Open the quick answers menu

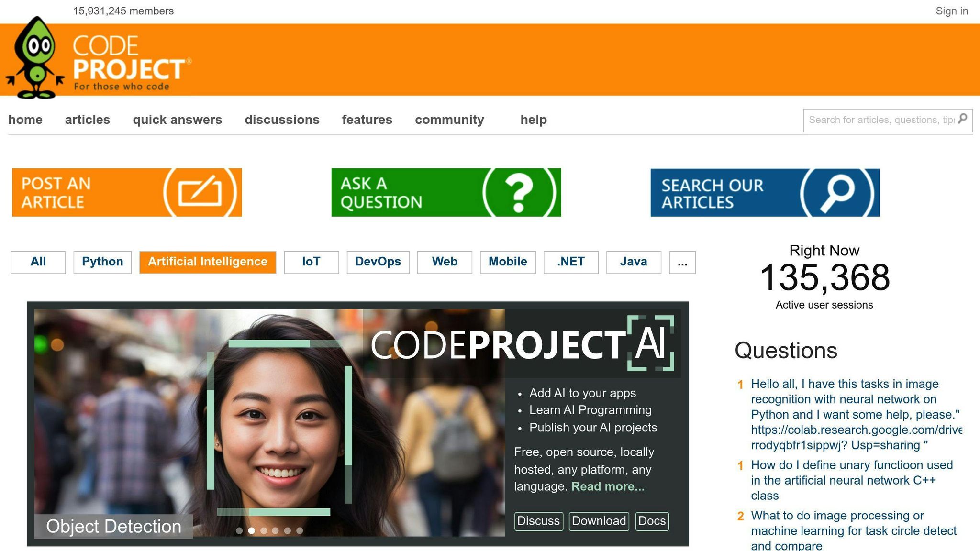(x=177, y=120)
